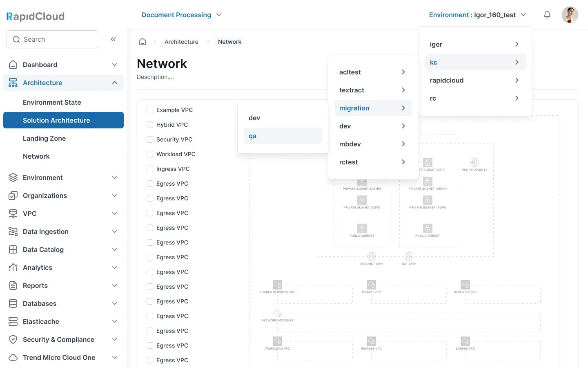This screenshot has height=368, width=588.
Task: Click the Organizations icon in sidebar
Action: pyautogui.click(x=13, y=195)
